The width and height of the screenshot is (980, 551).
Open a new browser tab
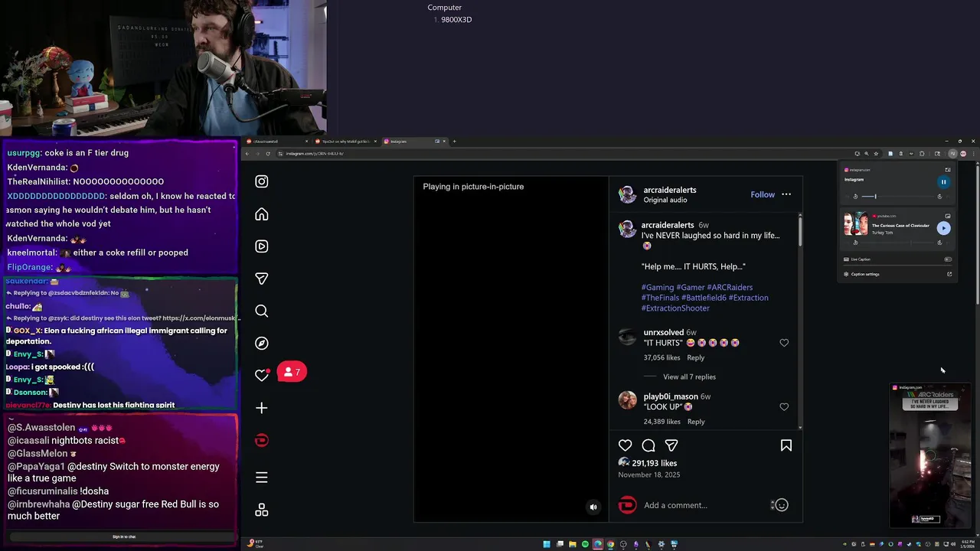454,142
